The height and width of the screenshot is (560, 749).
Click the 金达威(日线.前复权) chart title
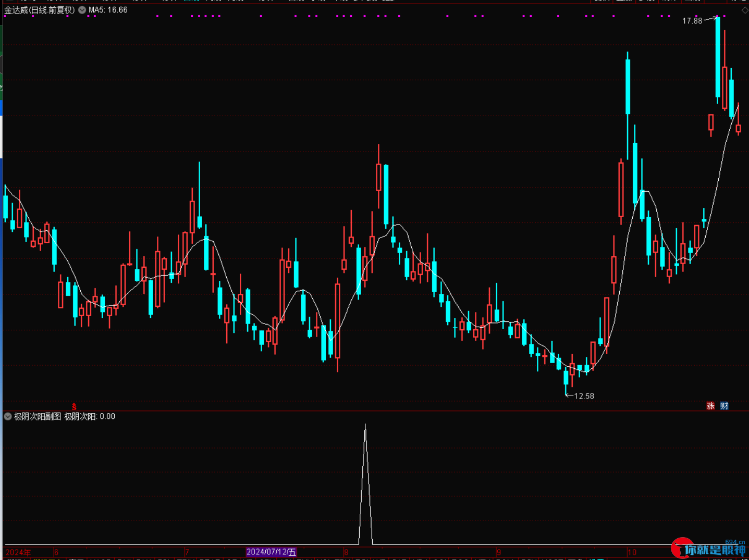(40, 10)
